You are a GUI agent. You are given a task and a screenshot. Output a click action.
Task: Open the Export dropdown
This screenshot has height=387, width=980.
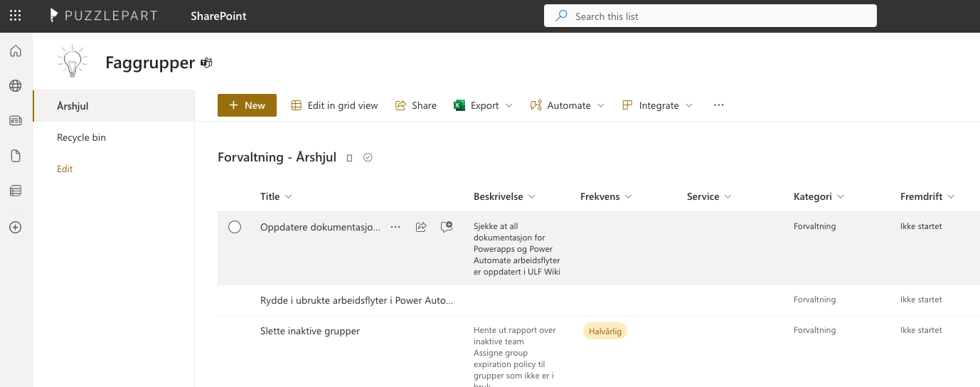point(484,105)
